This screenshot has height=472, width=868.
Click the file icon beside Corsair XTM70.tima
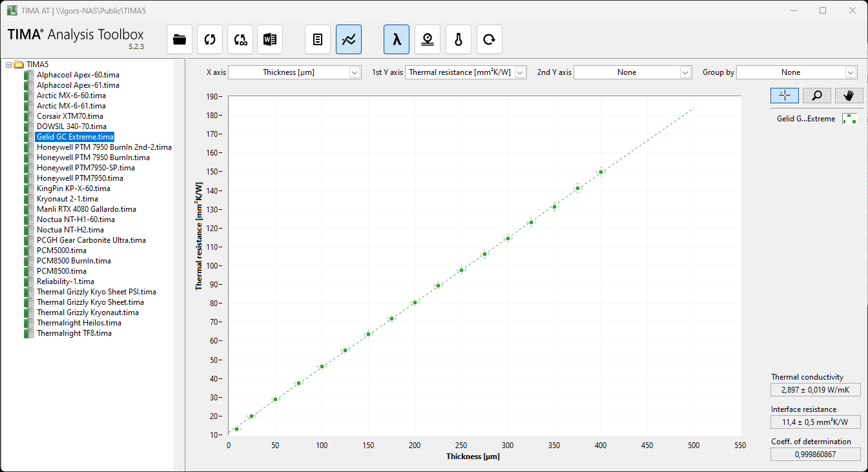(28, 116)
